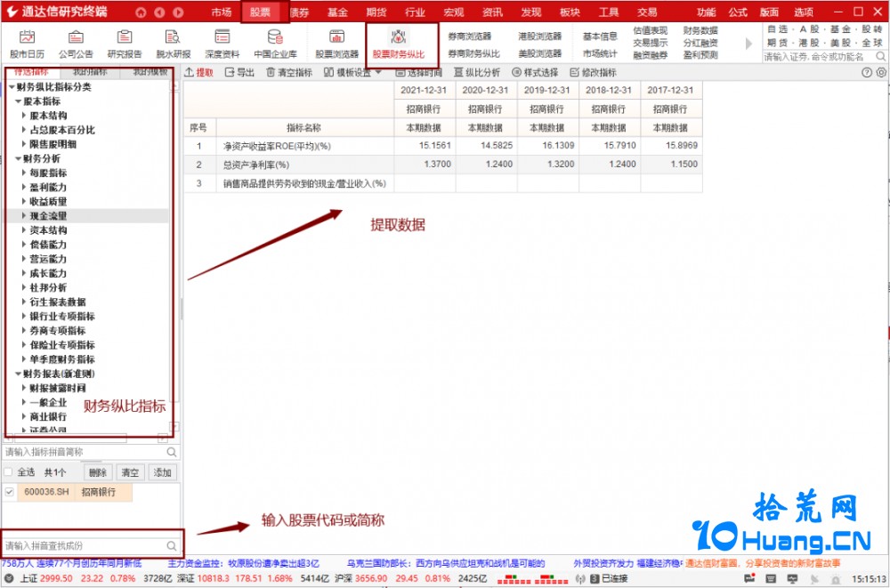Open the 模板设置 dropdown
Screen dimensions: 890x588
click(352, 73)
